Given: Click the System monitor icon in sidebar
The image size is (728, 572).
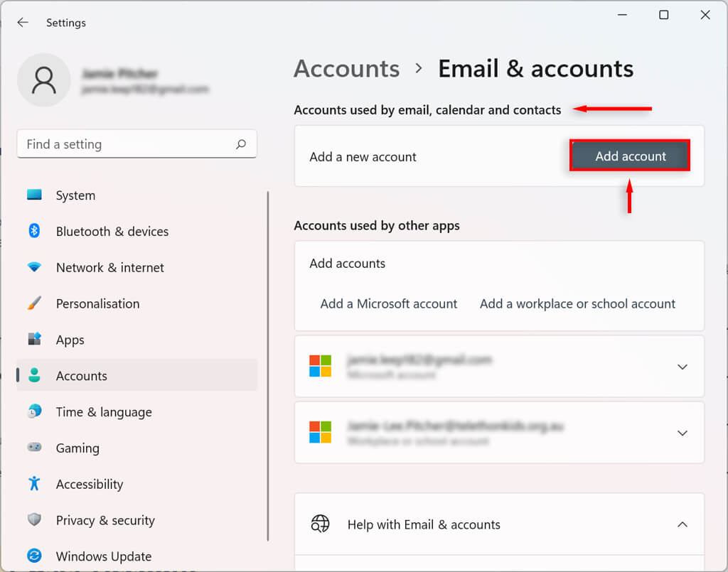Looking at the screenshot, I should pyautogui.click(x=34, y=195).
